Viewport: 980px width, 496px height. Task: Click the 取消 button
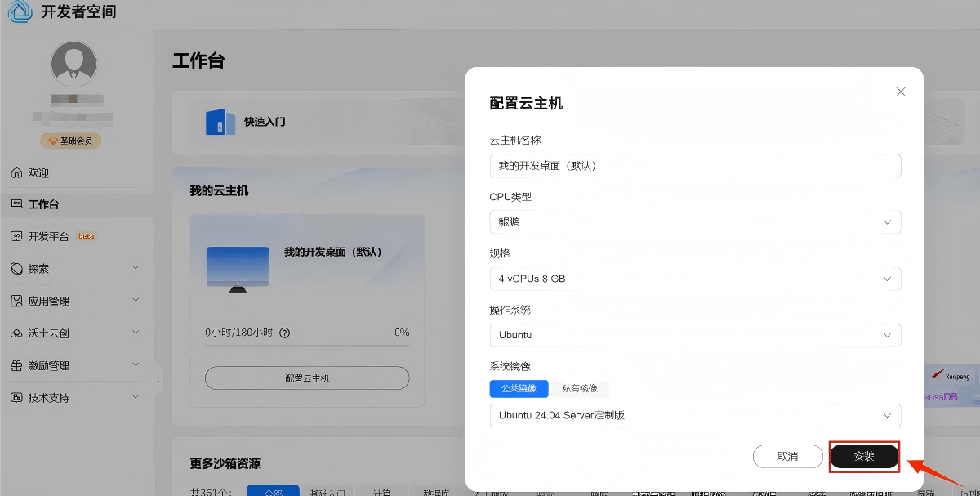pos(787,457)
